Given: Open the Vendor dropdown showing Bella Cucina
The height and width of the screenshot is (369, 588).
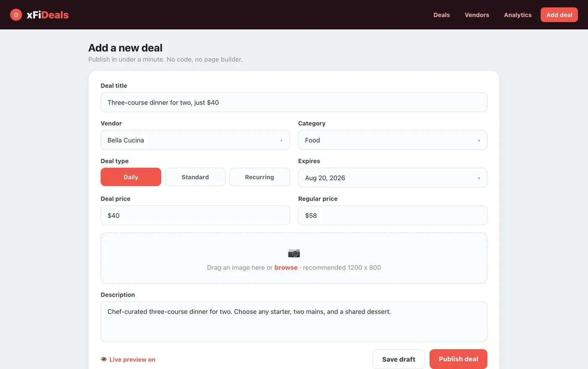Looking at the screenshot, I should point(195,140).
